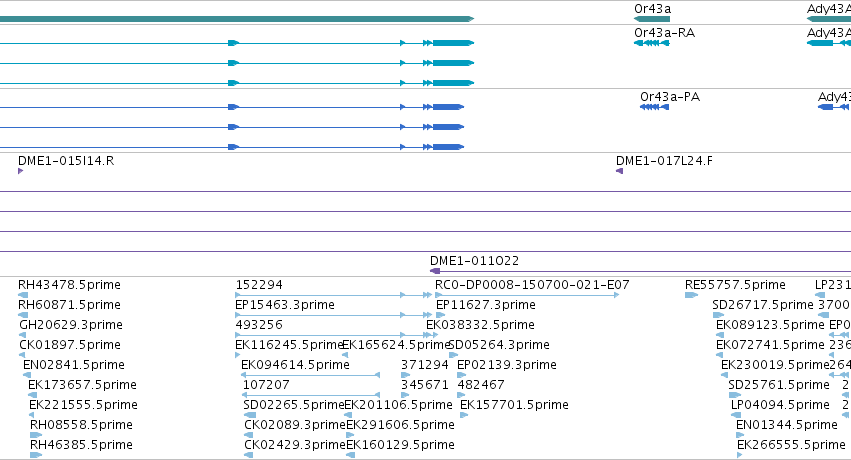
Task: Select the EK160129.5prime label
Action: [400, 445]
